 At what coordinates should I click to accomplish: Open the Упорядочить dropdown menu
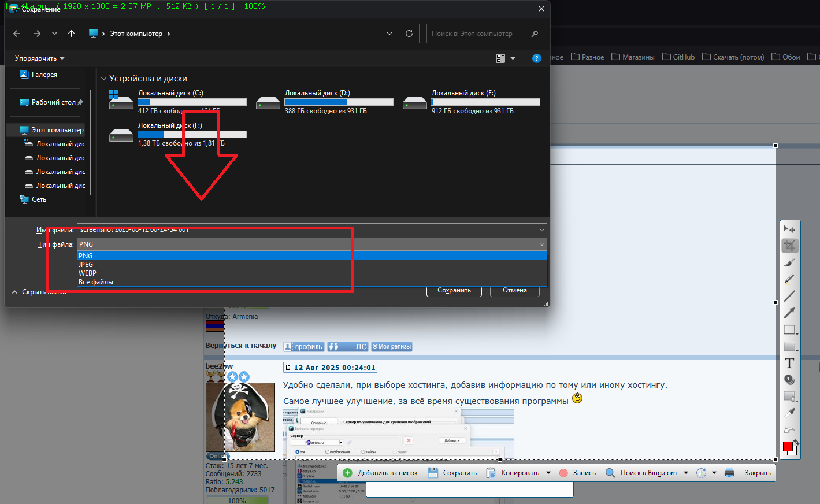[x=39, y=58]
